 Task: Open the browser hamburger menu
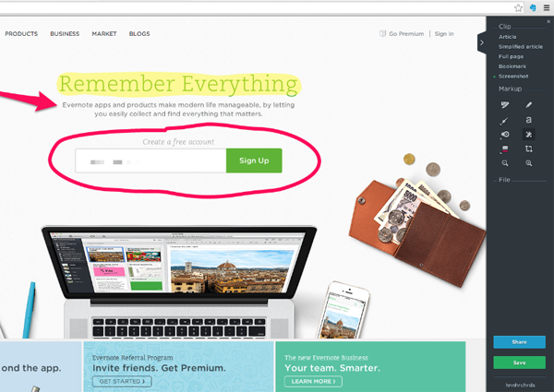click(547, 7)
